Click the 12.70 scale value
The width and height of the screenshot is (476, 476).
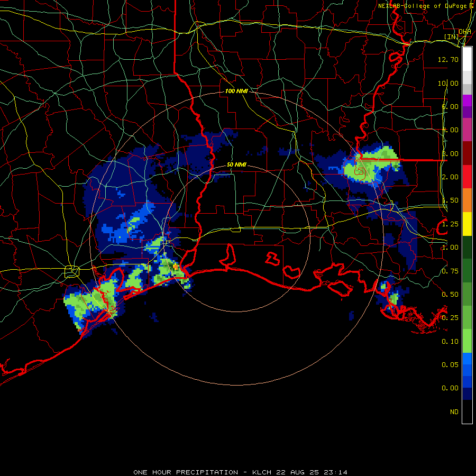(448, 59)
